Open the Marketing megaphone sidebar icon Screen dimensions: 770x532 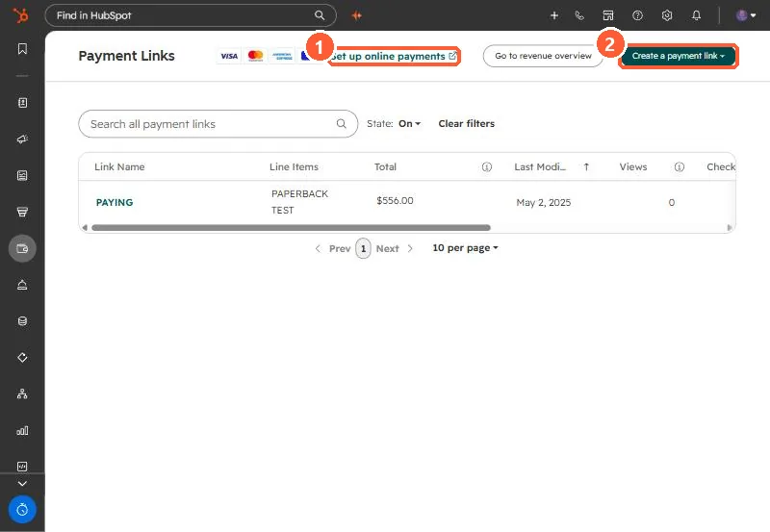22,139
